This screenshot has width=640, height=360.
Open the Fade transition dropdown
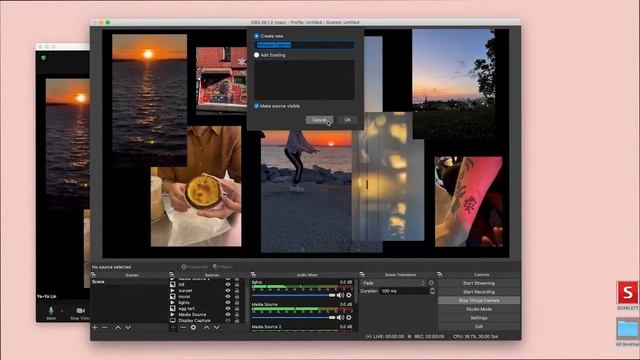tap(394, 283)
